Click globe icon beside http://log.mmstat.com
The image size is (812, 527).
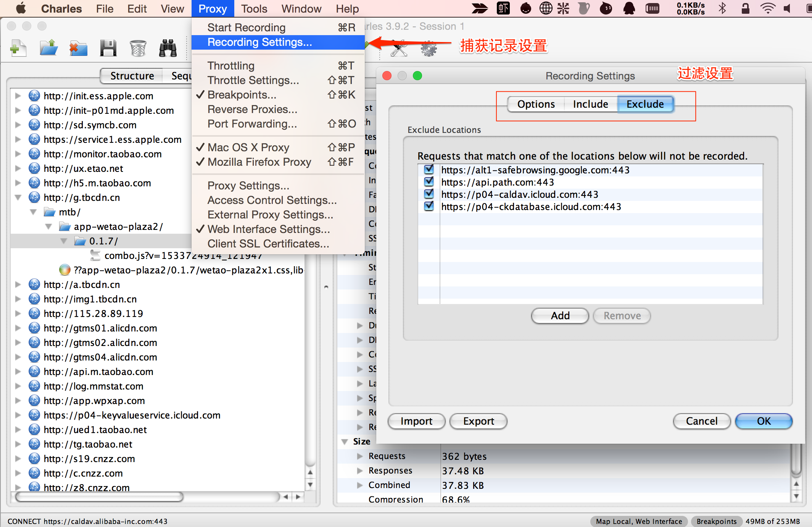tap(34, 386)
